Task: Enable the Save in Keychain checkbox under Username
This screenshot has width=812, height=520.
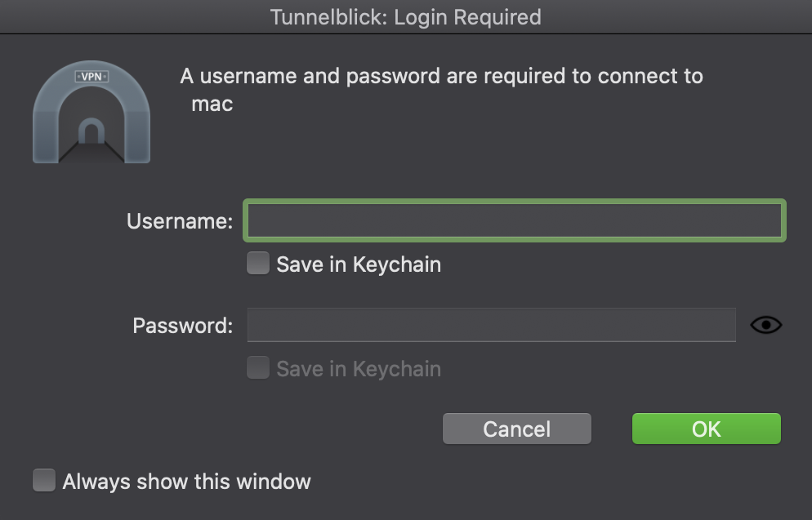Action: [x=258, y=264]
